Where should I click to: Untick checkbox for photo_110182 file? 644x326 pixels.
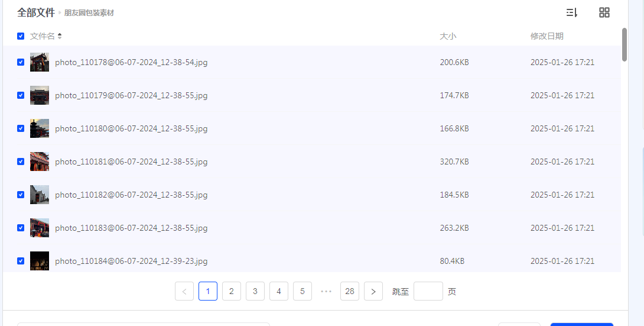click(21, 195)
